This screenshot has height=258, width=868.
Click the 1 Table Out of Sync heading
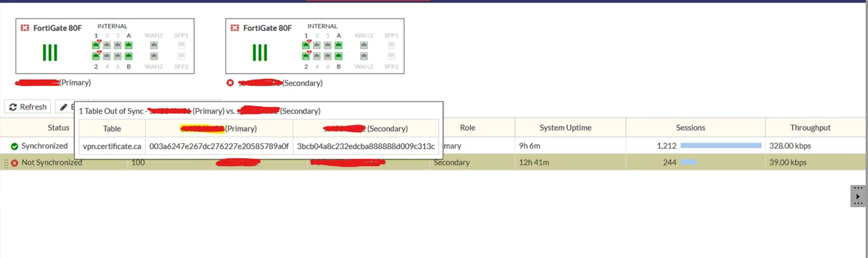(111, 111)
